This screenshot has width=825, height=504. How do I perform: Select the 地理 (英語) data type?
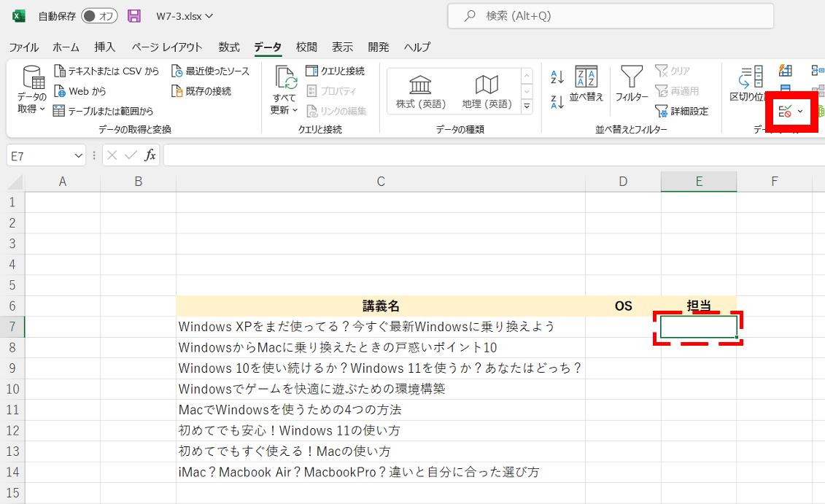tap(487, 91)
